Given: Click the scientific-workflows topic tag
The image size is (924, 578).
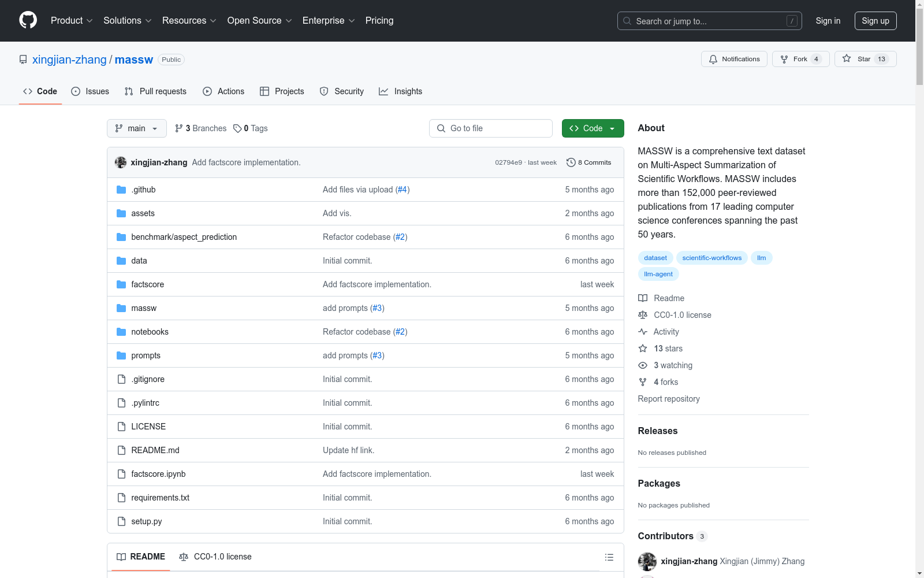Looking at the screenshot, I should (712, 258).
